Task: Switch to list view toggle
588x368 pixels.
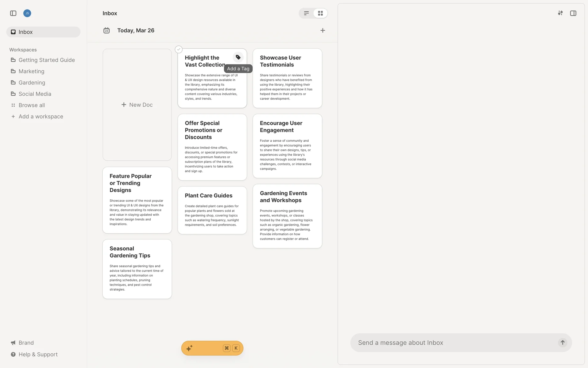Action: point(306,13)
